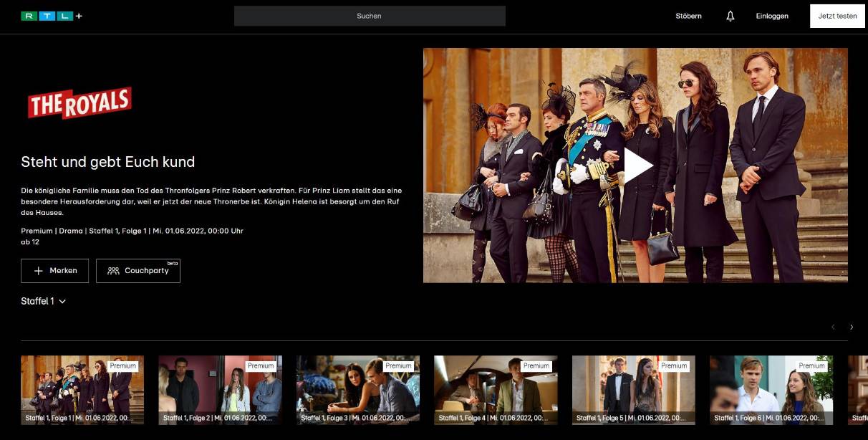868x440 pixels.
Task: Open the Staffel 1, Folge 3 thumbnail
Action: point(358,390)
